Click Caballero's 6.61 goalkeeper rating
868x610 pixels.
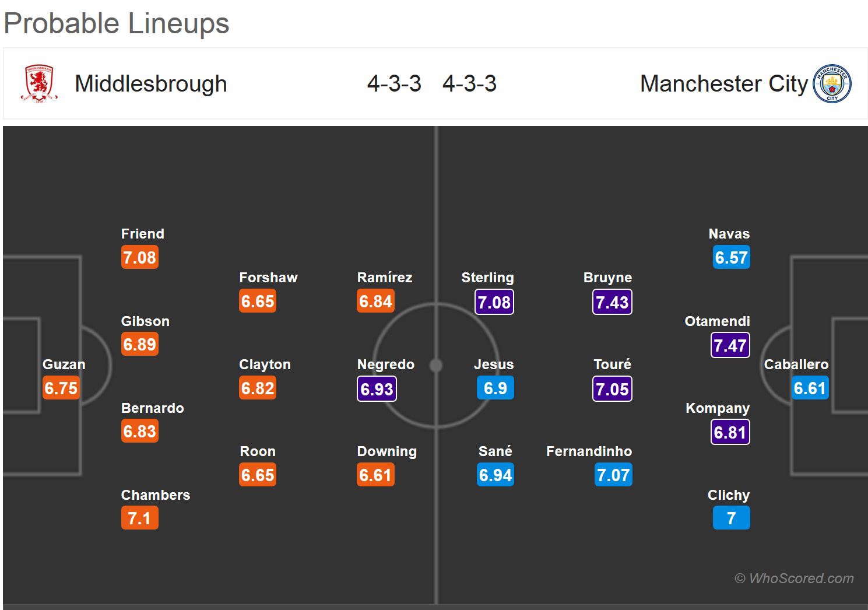(810, 388)
